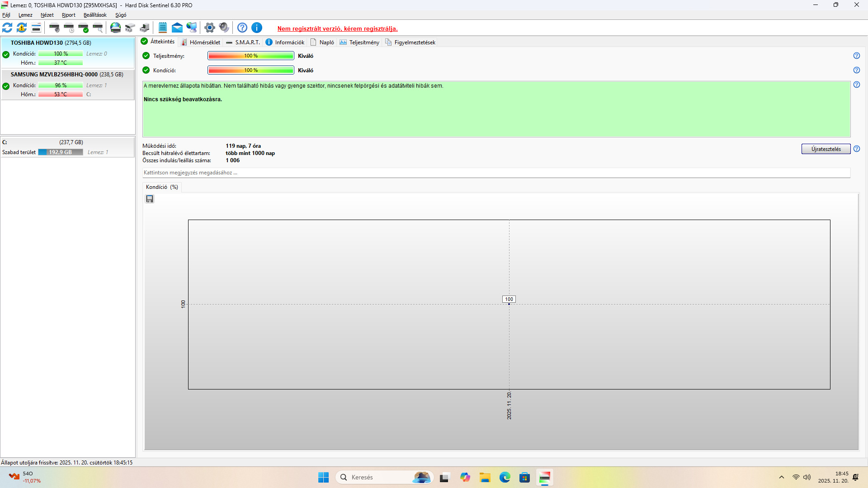Click disk with magnifier surface test icon
The image size is (868, 488).
(x=98, y=28)
